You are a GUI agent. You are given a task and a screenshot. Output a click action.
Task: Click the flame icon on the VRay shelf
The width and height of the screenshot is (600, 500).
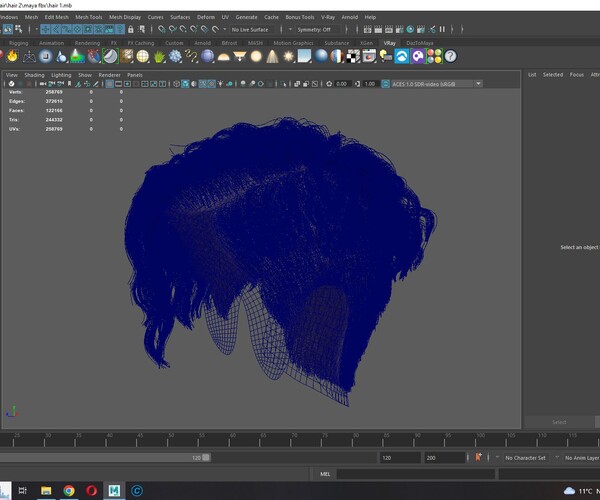[x=13, y=56]
